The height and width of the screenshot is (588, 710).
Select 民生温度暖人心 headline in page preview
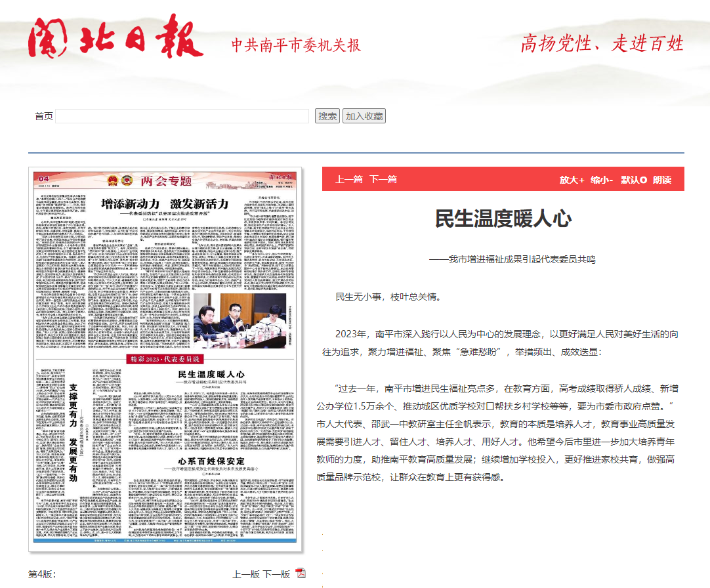(x=207, y=373)
